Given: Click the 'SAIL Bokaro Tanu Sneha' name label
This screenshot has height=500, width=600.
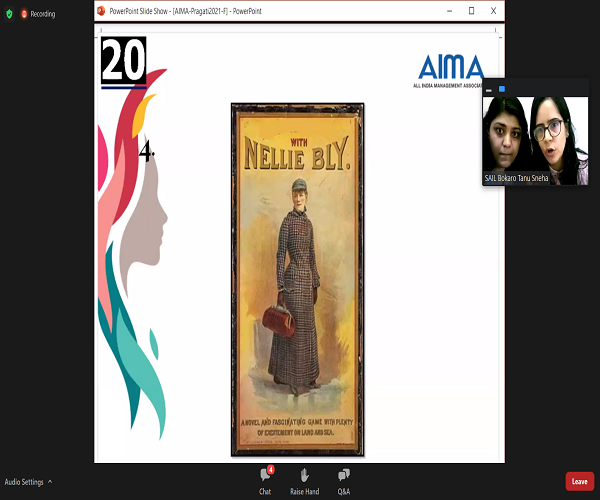Looking at the screenshot, I should tap(516, 178).
